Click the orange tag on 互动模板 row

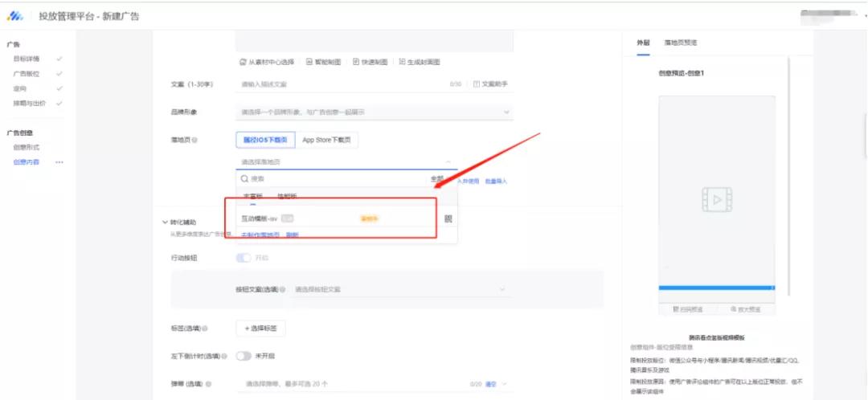tap(369, 219)
